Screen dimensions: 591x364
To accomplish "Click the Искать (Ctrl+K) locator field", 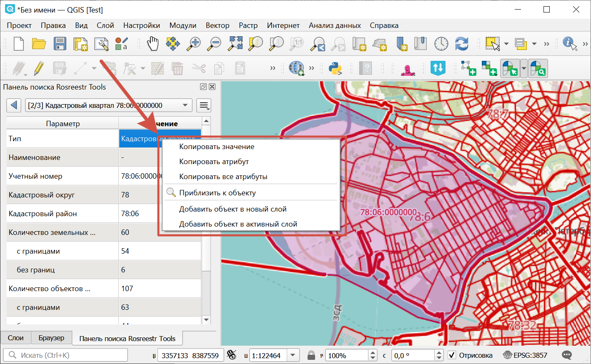I will point(65,355).
